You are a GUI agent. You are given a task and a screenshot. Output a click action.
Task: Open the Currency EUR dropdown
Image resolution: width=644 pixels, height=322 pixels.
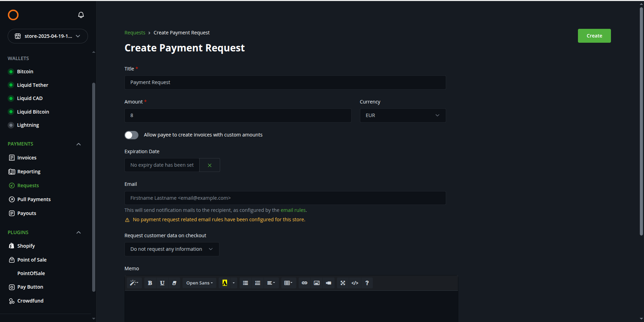[403, 116]
